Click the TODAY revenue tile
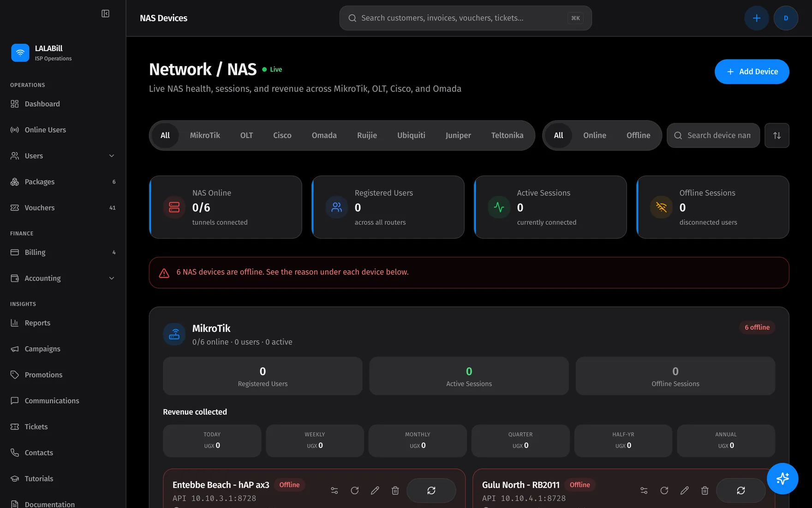812x508 pixels. click(212, 441)
